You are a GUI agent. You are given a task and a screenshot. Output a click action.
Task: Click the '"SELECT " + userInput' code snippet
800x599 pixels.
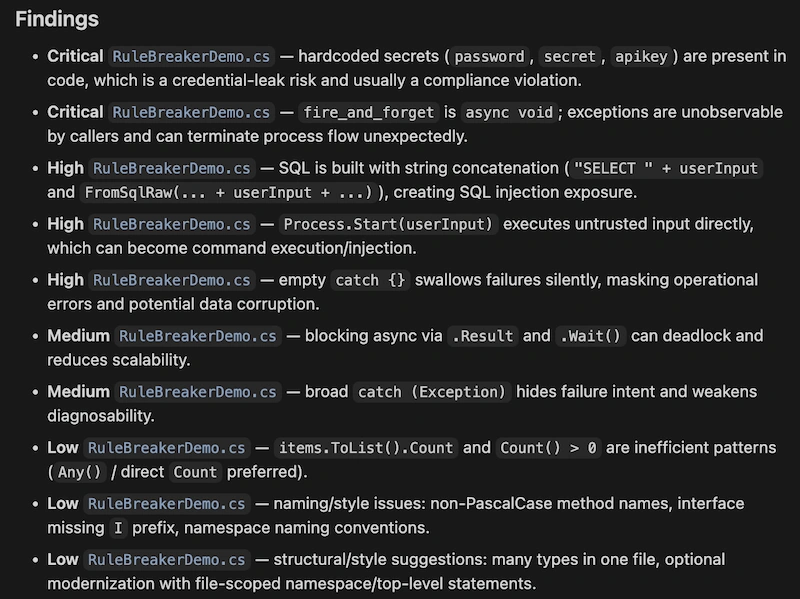pyautogui.click(x=666, y=168)
